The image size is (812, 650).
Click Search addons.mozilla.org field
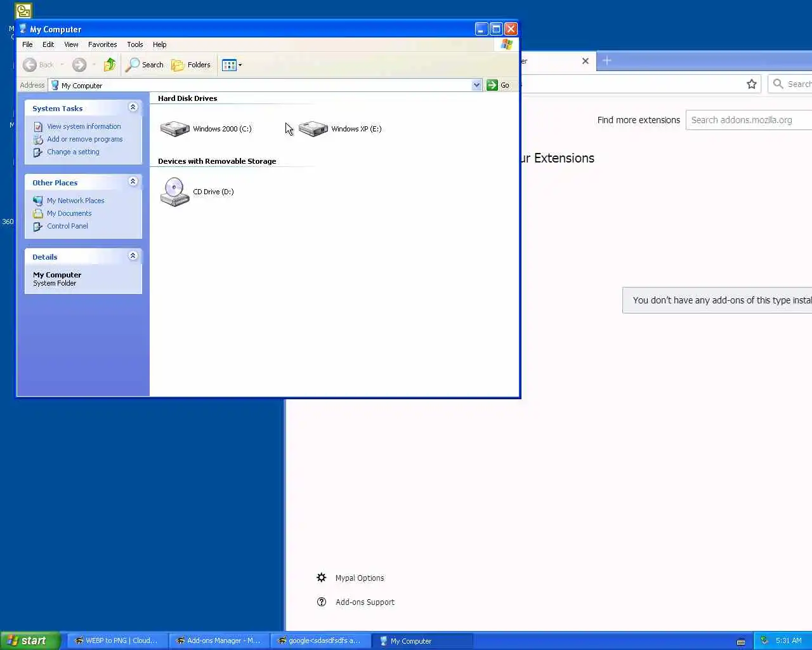749,120
